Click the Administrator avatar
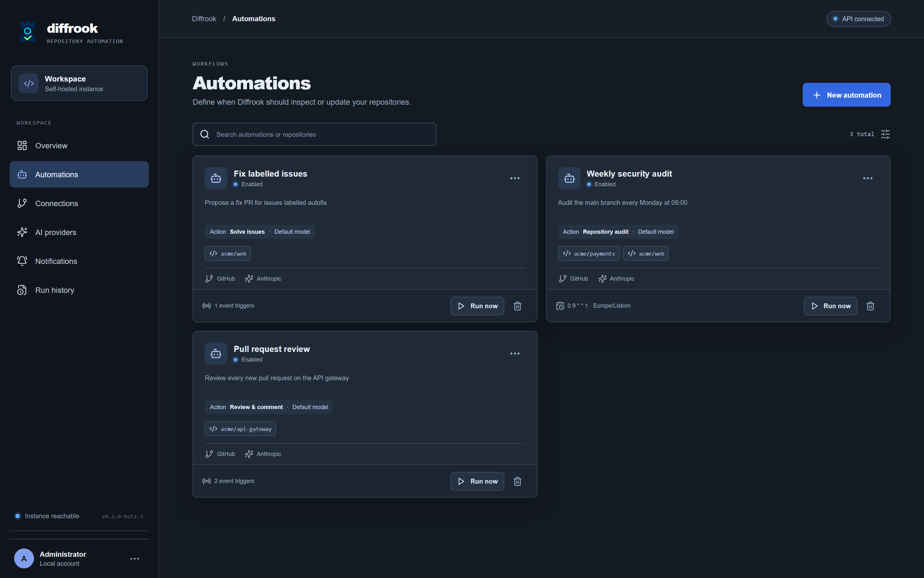The image size is (924, 578). click(x=24, y=558)
